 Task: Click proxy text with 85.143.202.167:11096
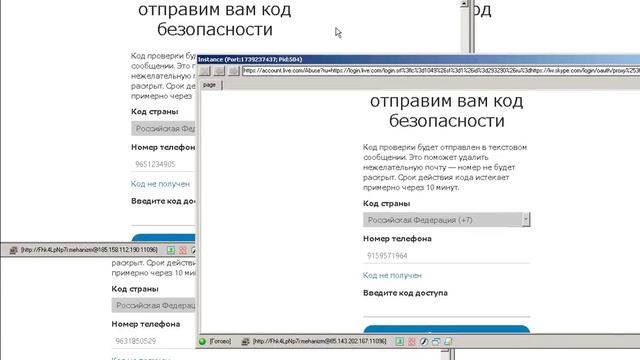[320, 341]
